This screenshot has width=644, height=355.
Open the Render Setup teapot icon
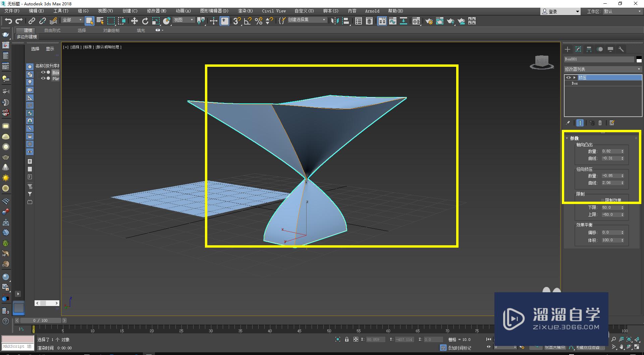[429, 21]
